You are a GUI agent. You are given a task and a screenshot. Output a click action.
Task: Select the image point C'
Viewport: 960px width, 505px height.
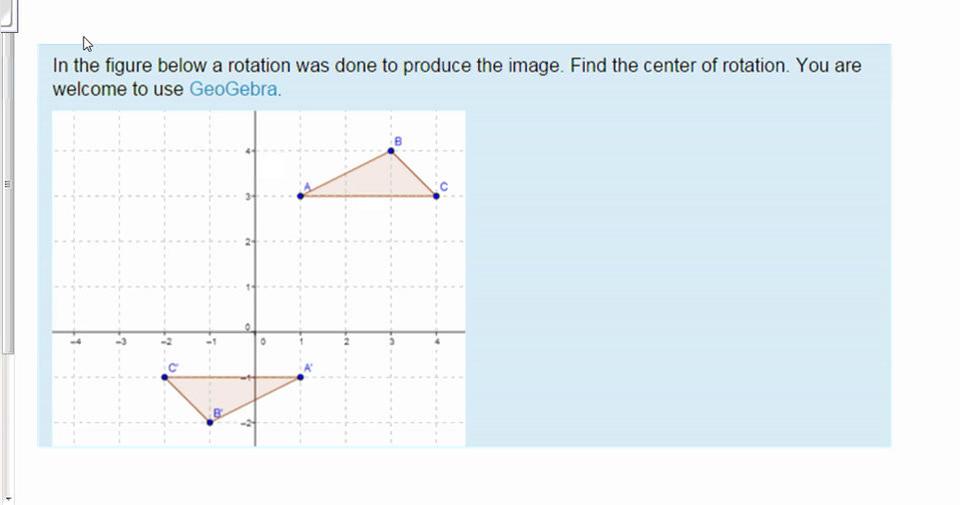click(165, 377)
